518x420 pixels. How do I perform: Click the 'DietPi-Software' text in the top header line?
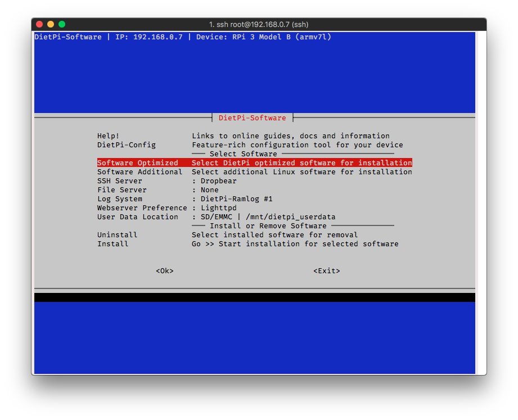pos(68,37)
